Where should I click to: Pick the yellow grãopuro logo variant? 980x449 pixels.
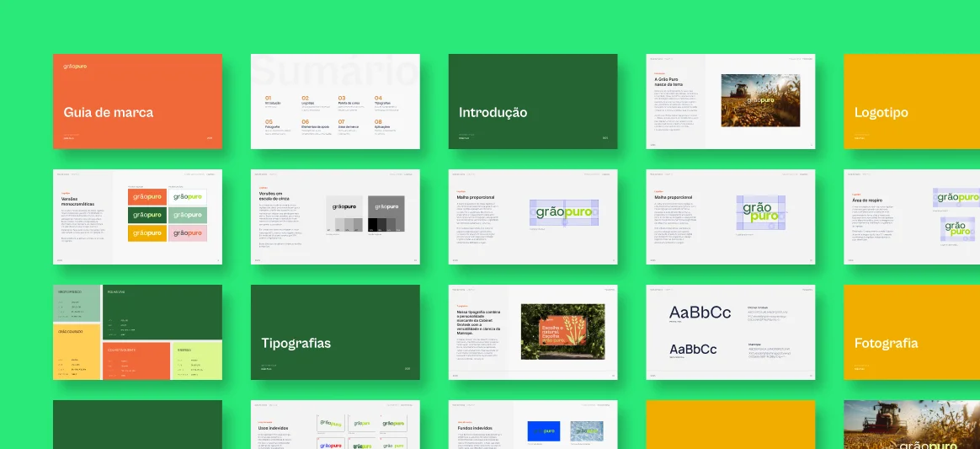coord(147,233)
